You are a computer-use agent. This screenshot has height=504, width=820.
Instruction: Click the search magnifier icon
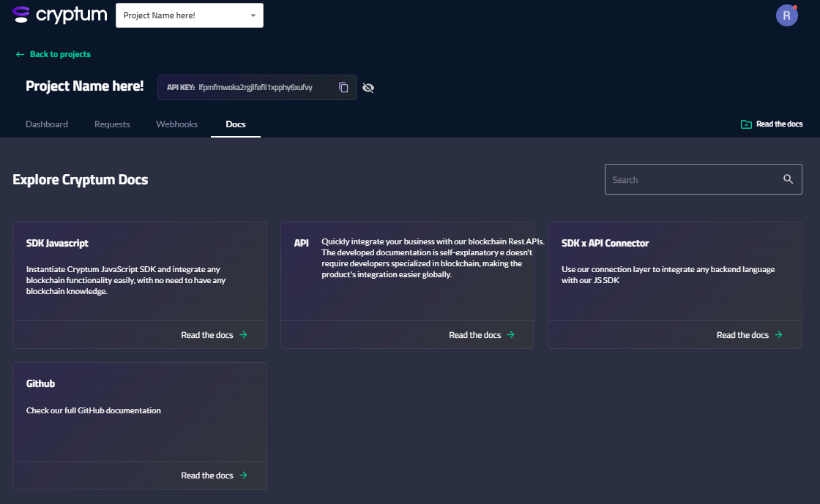tap(788, 179)
